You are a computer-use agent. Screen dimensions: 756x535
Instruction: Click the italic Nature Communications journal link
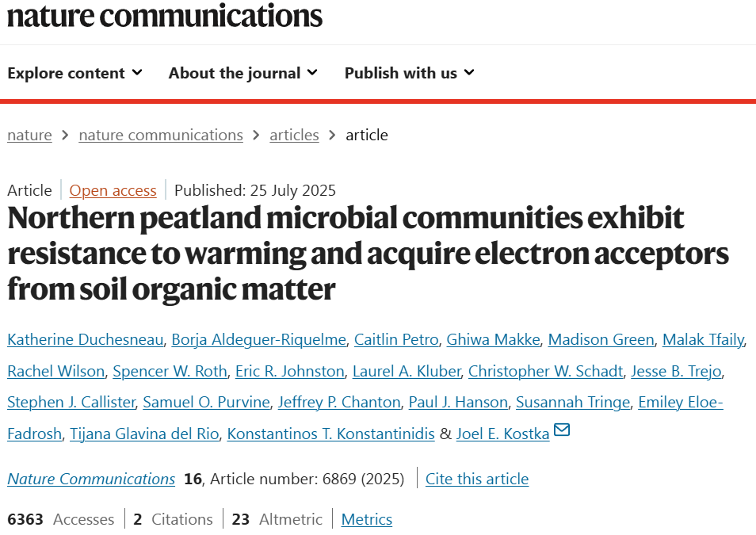91,479
